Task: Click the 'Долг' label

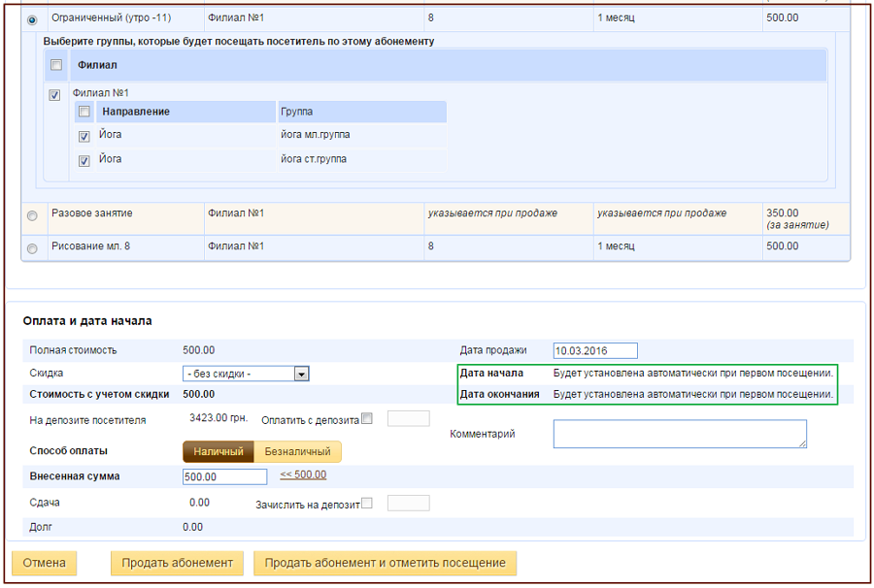Action: tap(41, 527)
